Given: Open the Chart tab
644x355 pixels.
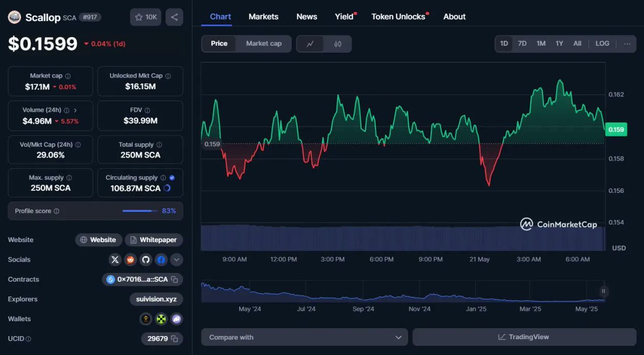Looking at the screenshot, I should (221, 17).
